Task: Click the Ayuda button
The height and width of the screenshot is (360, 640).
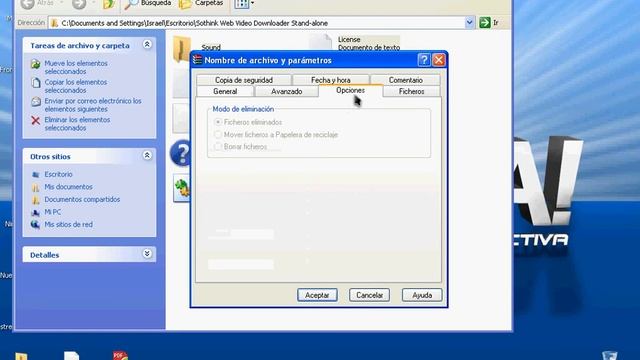Action: (422, 295)
